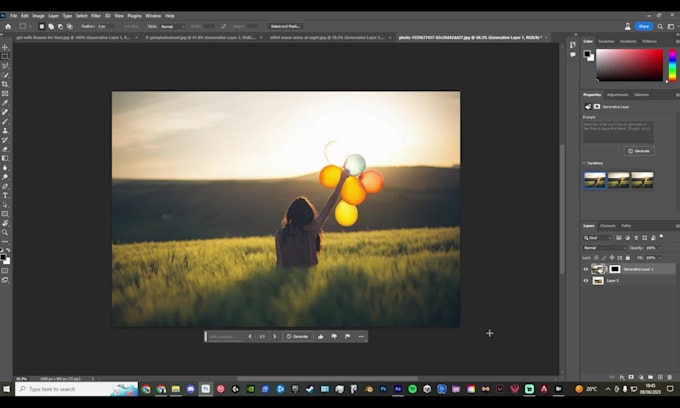Click the Add to Selection mode icon
680x408 pixels.
click(51, 26)
